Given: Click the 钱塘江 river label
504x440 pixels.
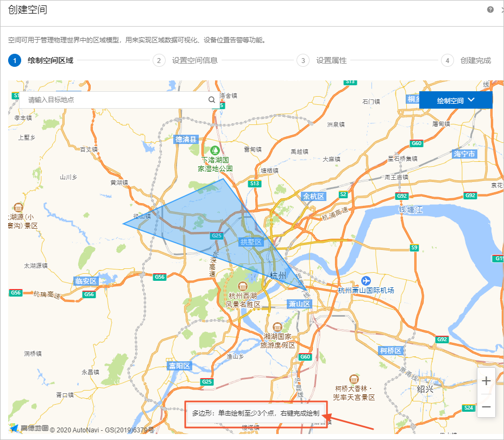Looking at the screenshot, I should (x=411, y=210).
